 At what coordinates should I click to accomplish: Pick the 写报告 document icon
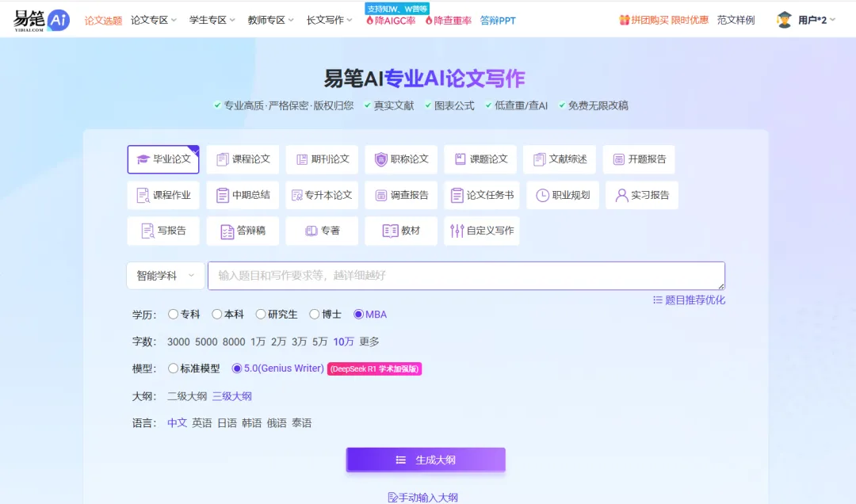point(147,231)
